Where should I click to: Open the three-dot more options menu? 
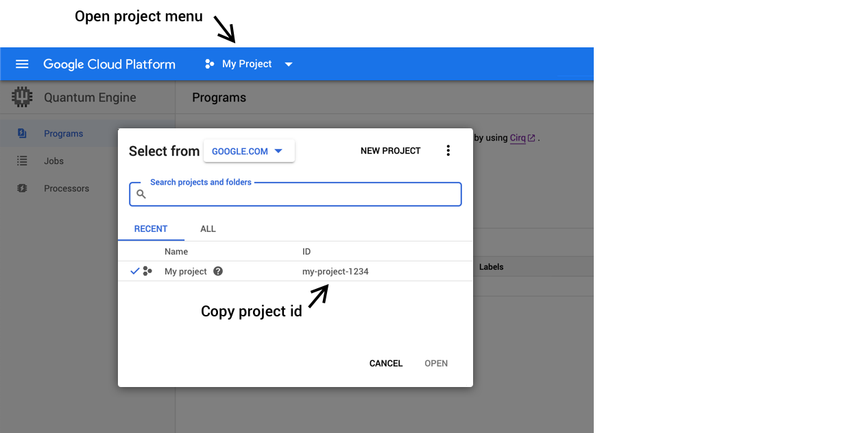(x=448, y=151)
